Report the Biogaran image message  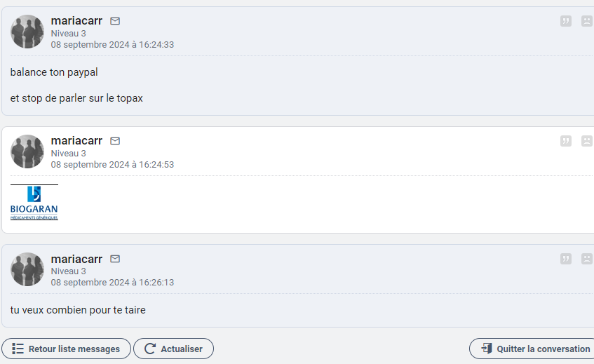(587, 141)
